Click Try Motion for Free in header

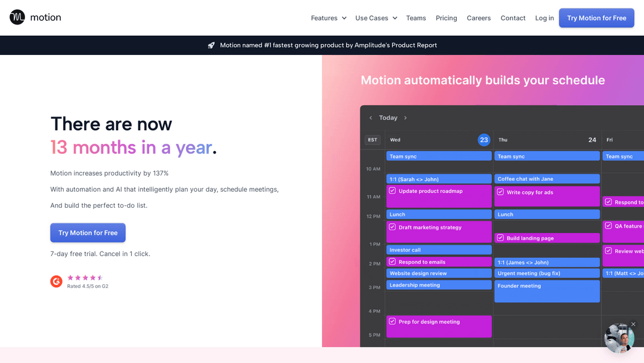tap(596, 18)
